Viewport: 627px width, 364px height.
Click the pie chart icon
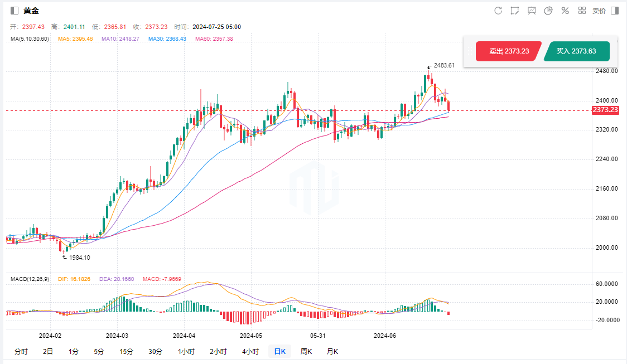[548, 11]
